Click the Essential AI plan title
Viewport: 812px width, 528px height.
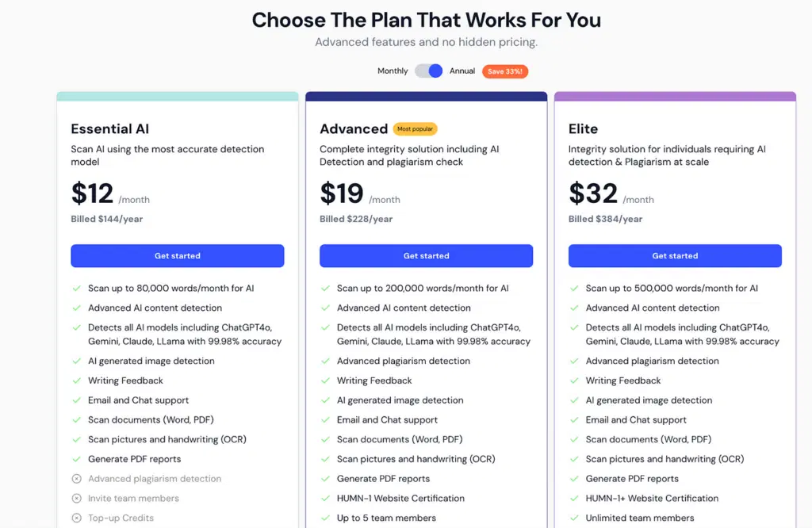[110, 128]
